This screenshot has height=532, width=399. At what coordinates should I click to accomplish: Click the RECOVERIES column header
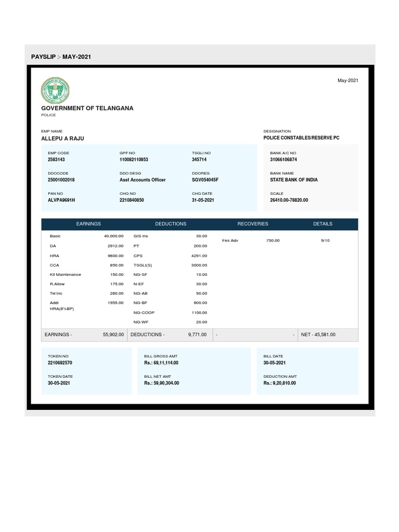point(253,224)
